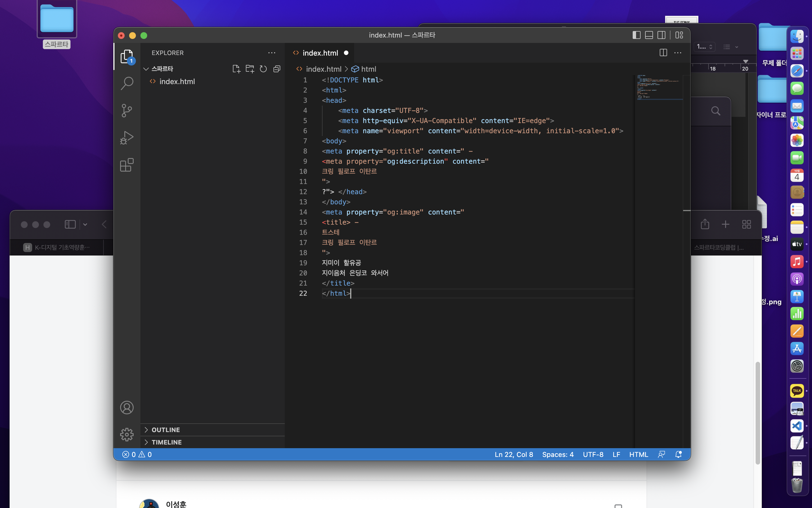Collapse all folders in Explorer

[277, 69]
